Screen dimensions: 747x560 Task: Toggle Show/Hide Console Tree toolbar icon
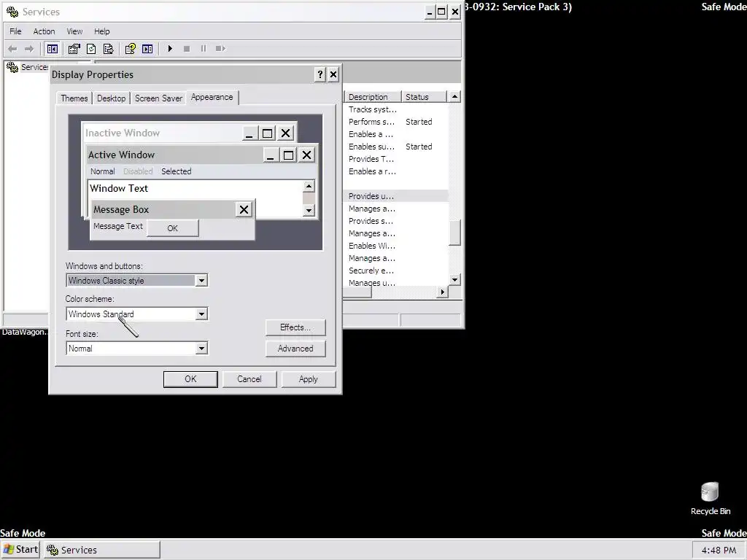53,49
